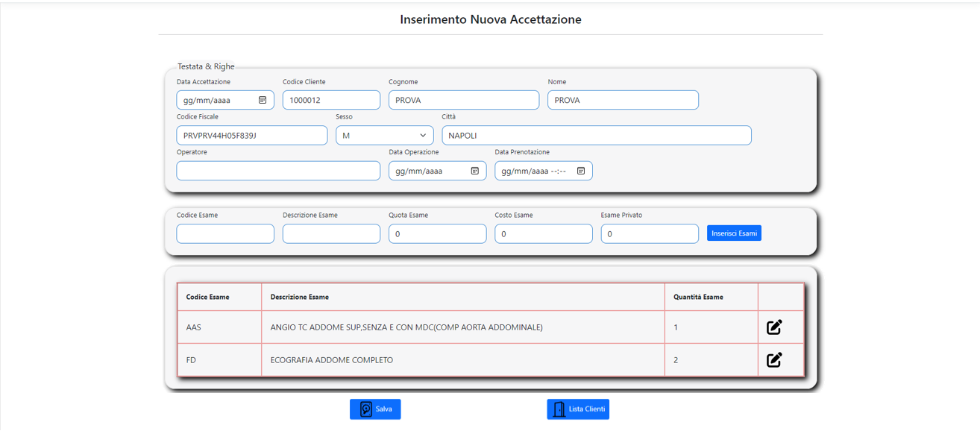Focus the Costo Esame field
The width and height of the screenshot is (980, 431).
click(x=544, y=233)
